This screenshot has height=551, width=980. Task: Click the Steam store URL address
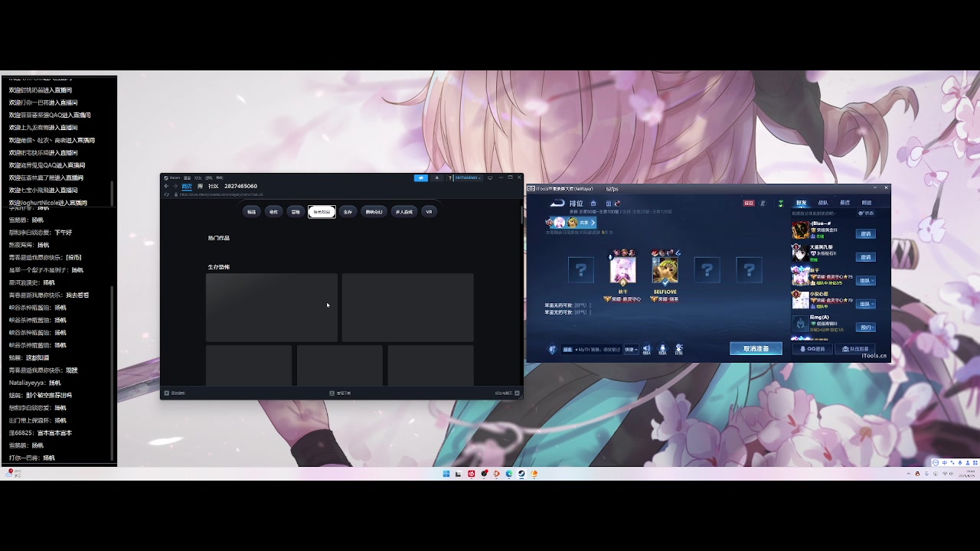click(x=220, y=194)
